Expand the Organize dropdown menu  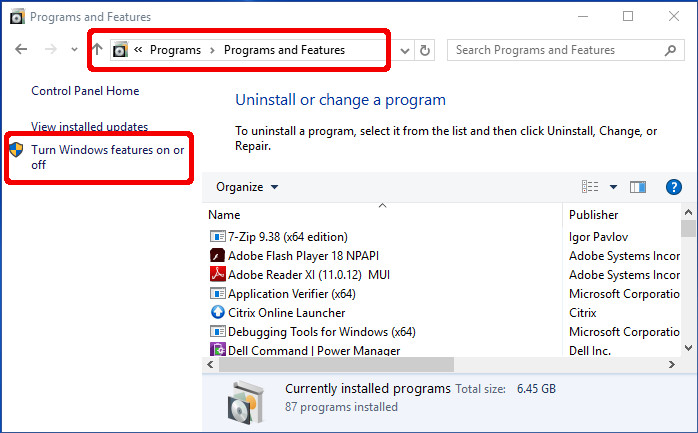pyautogui.click(x=247, y=187)
